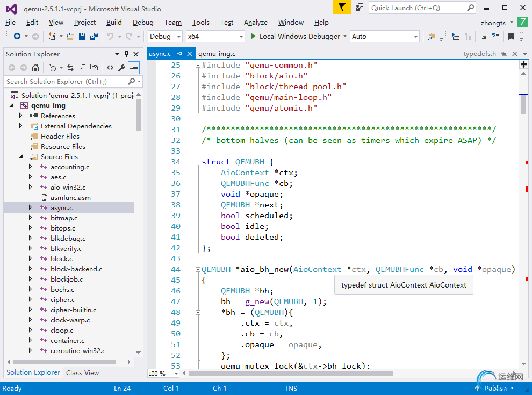Expand the References tree node
532x395 pixels.
(21, 116)
